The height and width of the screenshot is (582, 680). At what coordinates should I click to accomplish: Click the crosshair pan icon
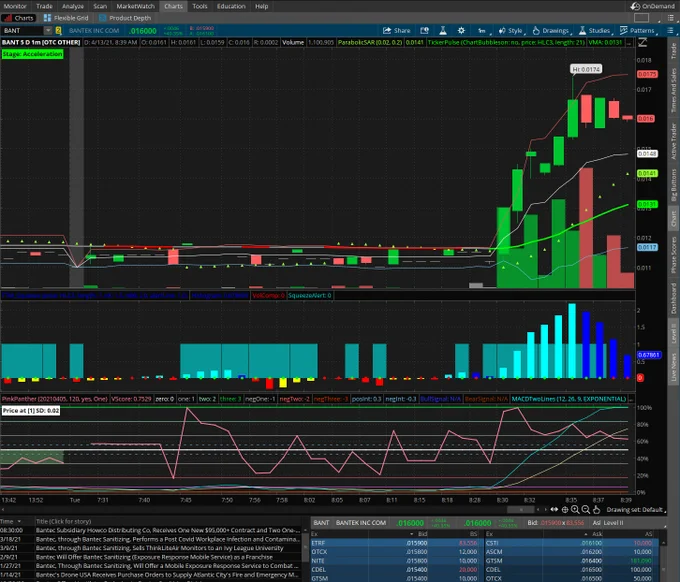tap(565, 510)
